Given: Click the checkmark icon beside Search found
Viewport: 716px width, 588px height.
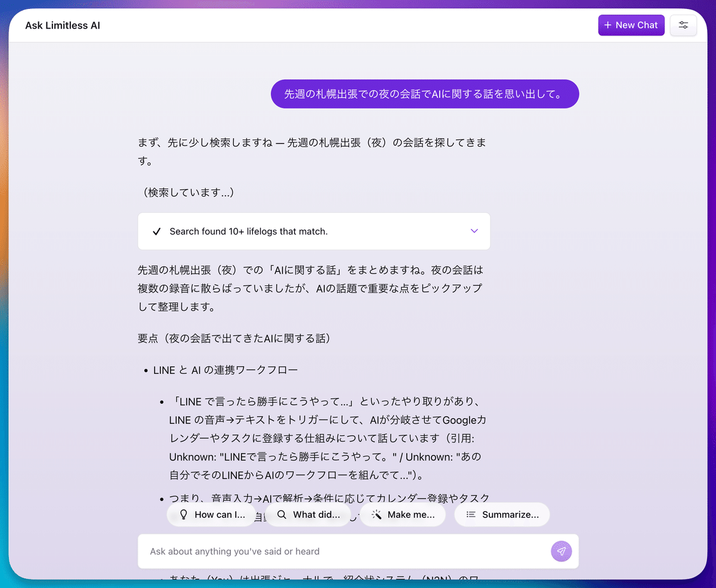Looking at the screenshot, I should [x=157, y=231].
